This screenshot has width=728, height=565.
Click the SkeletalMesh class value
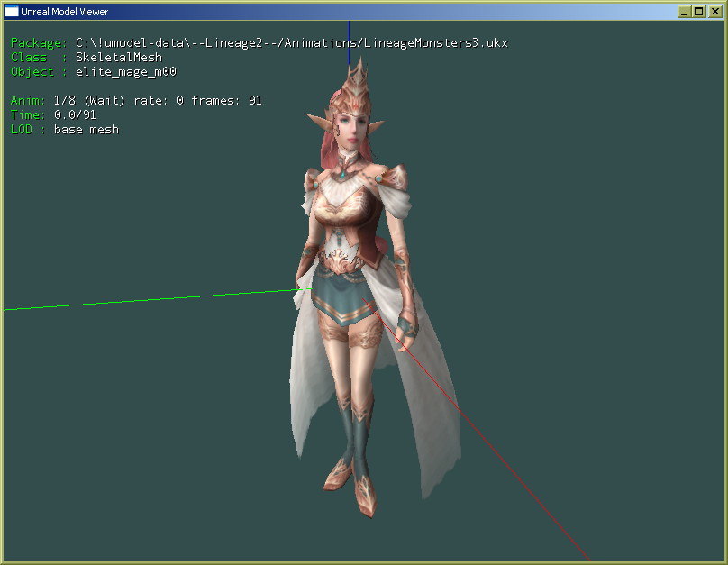click(x=119, y=57)
